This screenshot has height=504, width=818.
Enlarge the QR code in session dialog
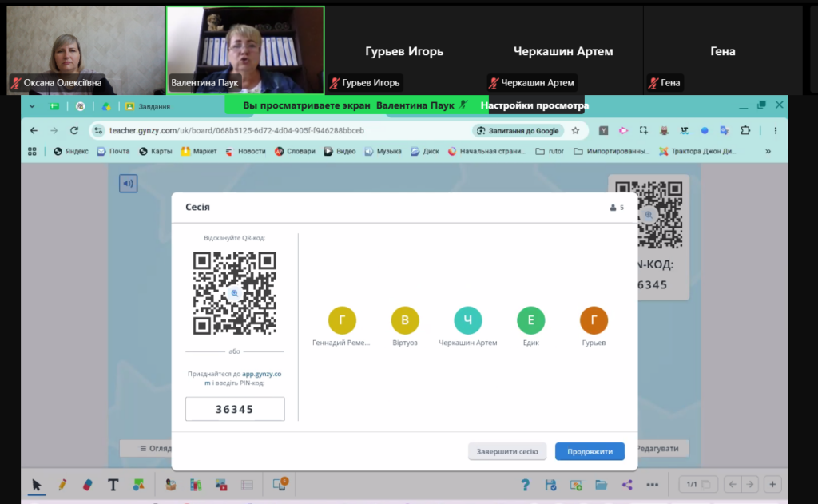[x=235, y=293]
